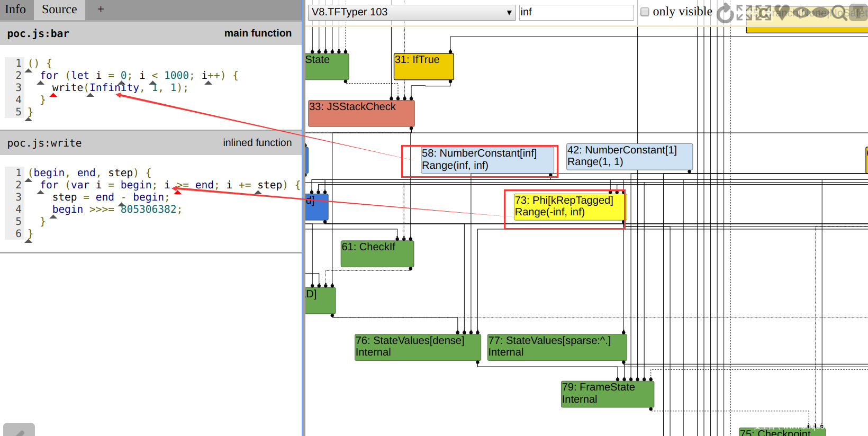Enable the only visible checkbox
This screenshot has width=868, height=436.
click(x=645, y=12)
